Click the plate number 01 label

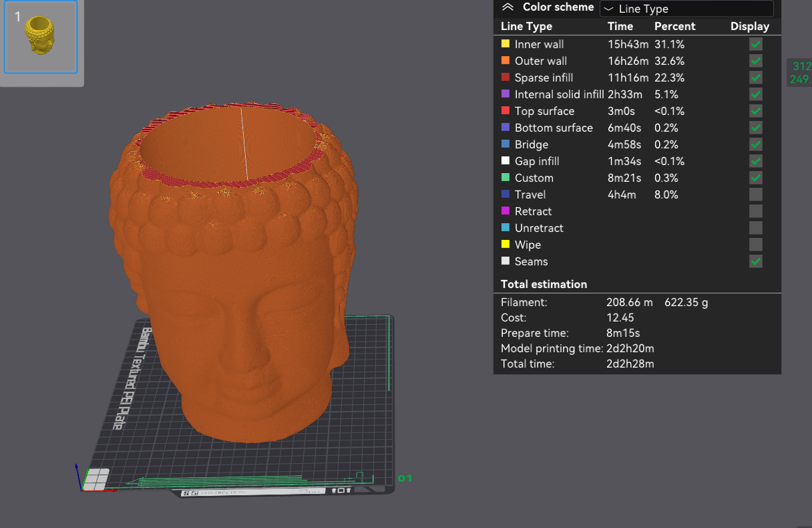[x=405, y=478]
